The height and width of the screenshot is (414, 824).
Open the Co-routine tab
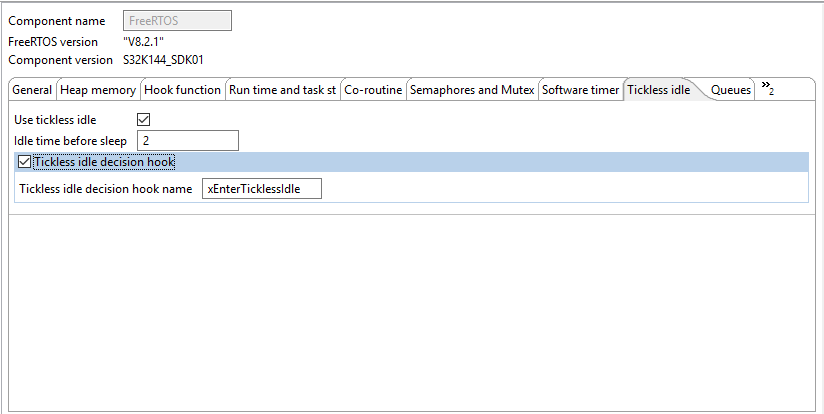[373, 90]
